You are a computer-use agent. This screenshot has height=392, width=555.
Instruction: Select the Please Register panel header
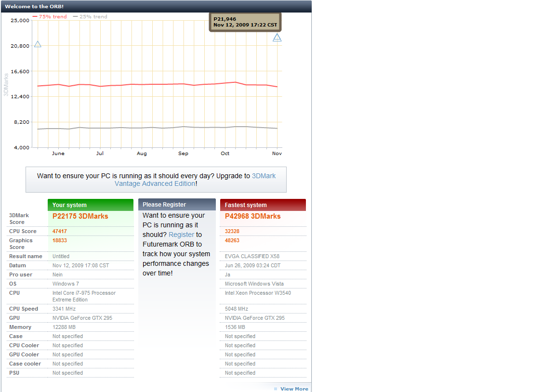177,205
